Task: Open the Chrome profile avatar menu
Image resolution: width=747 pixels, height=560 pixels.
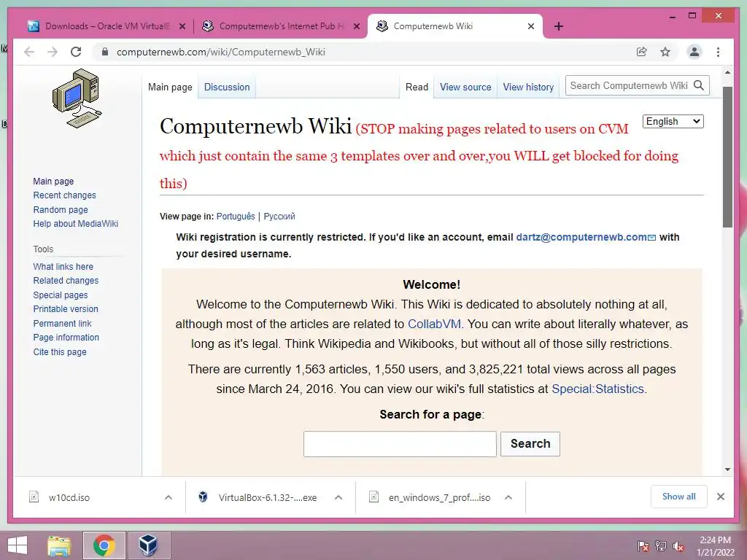Action: coord(694,52)
